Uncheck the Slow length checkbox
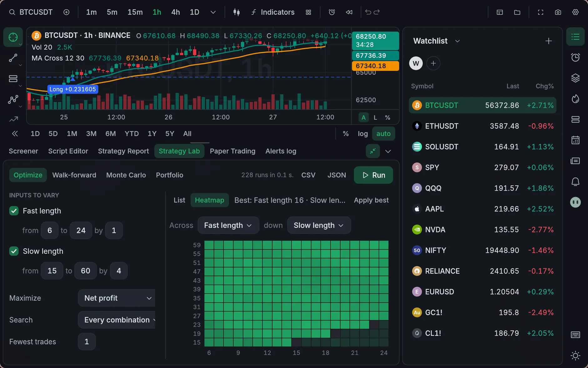The height and width of the screenshot is (368, 588). (14, 251)
